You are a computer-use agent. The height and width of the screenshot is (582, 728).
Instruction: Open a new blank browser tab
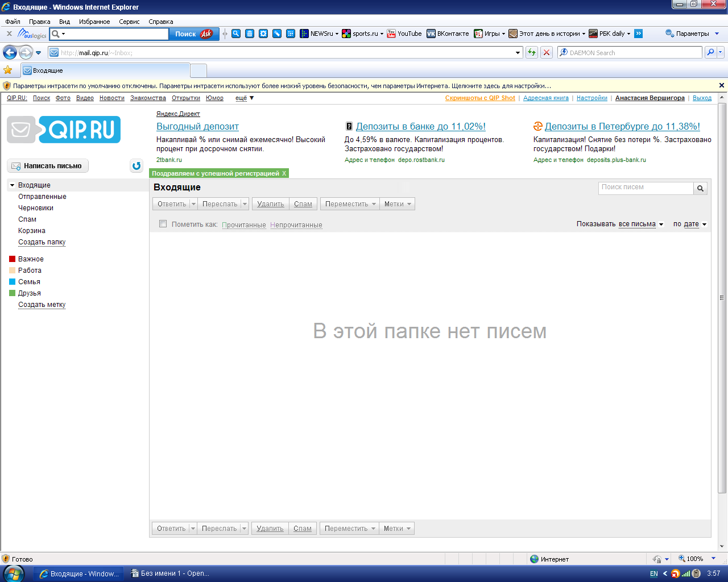(198, 71)
